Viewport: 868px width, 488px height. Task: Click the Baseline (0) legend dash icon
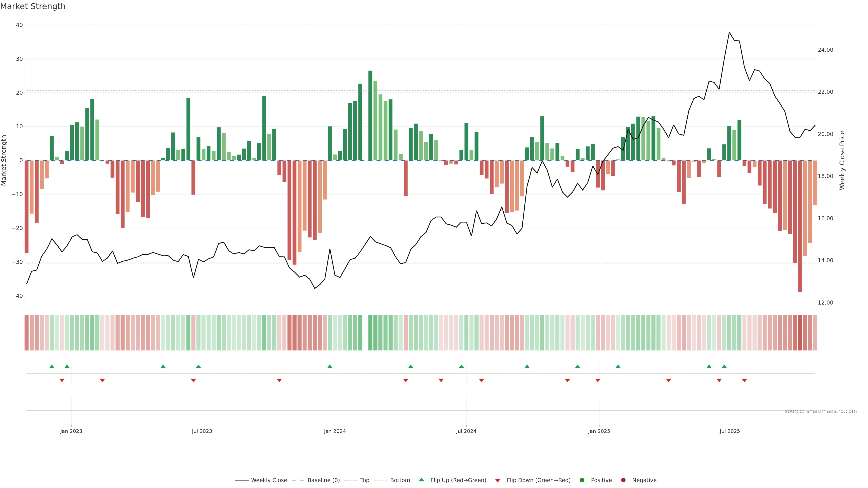(297, 480)
